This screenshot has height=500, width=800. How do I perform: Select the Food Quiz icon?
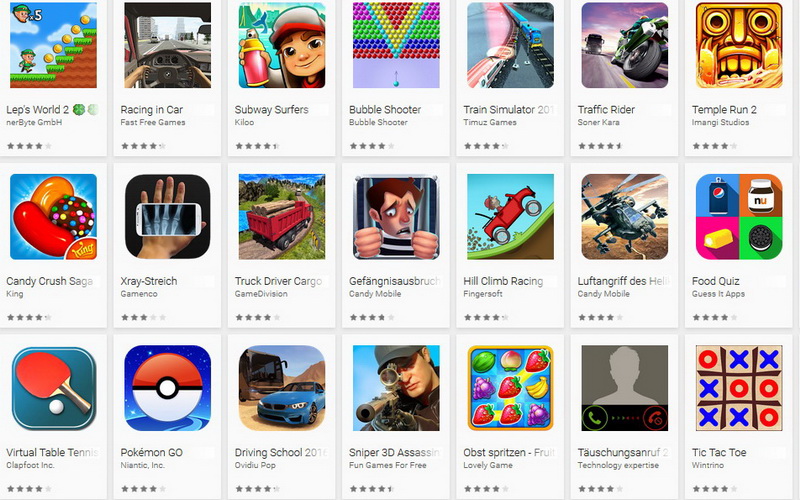click(739, 216)
